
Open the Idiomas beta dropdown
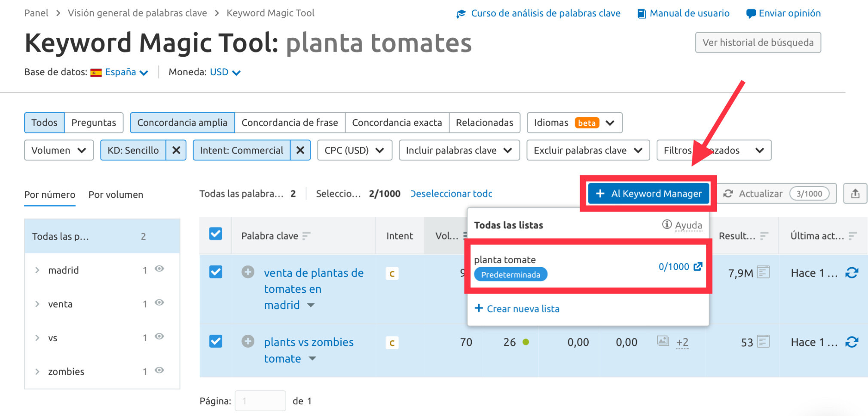[575, 123]
